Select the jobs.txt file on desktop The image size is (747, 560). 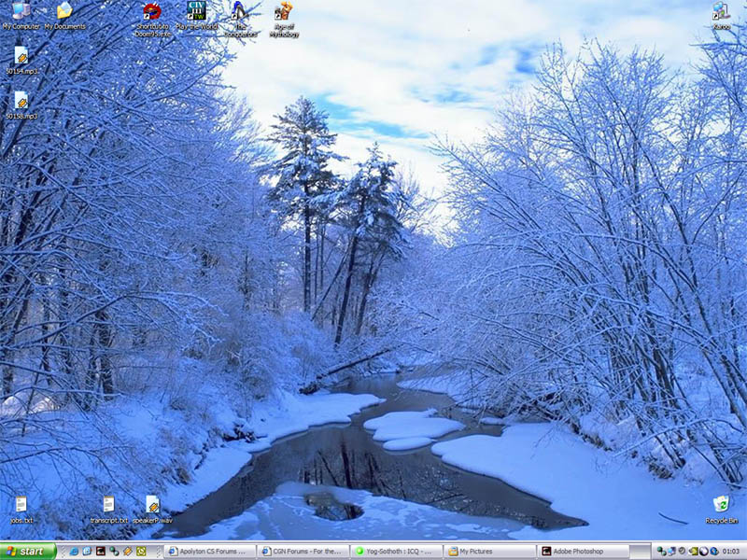click(x=21, y=505)
